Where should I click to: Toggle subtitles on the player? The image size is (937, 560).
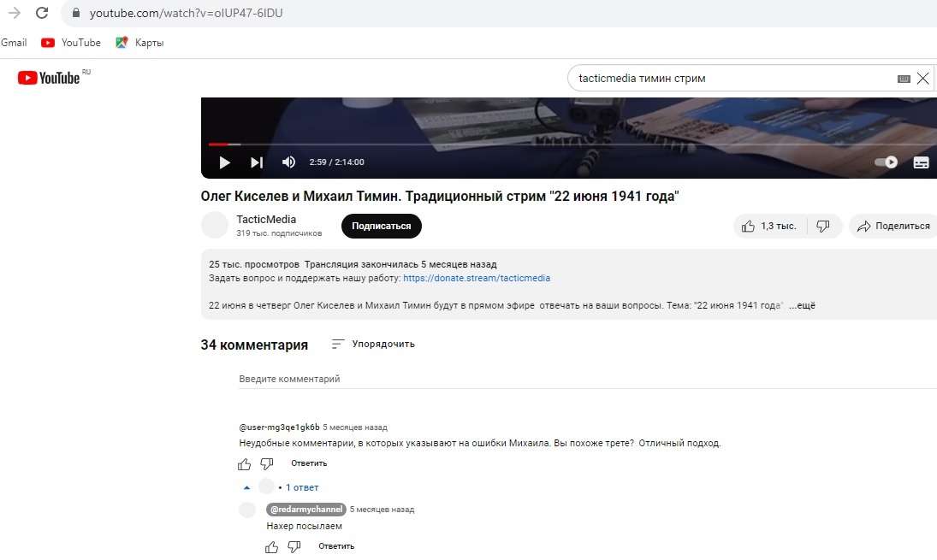click(x=921, y=162)
